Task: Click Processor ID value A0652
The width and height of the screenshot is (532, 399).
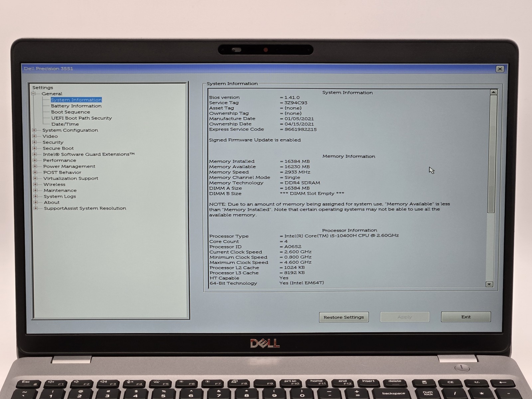Action: (x=293, y=246)
